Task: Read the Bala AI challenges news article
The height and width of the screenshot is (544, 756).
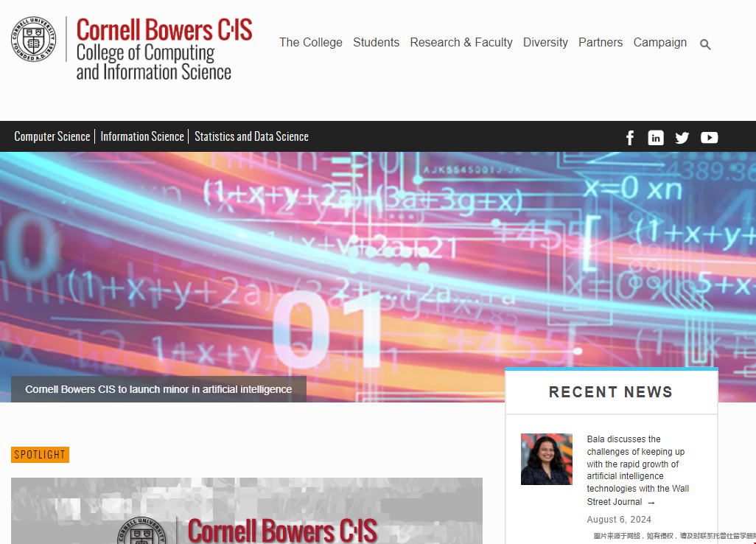Action: click(x=637, y=470)
